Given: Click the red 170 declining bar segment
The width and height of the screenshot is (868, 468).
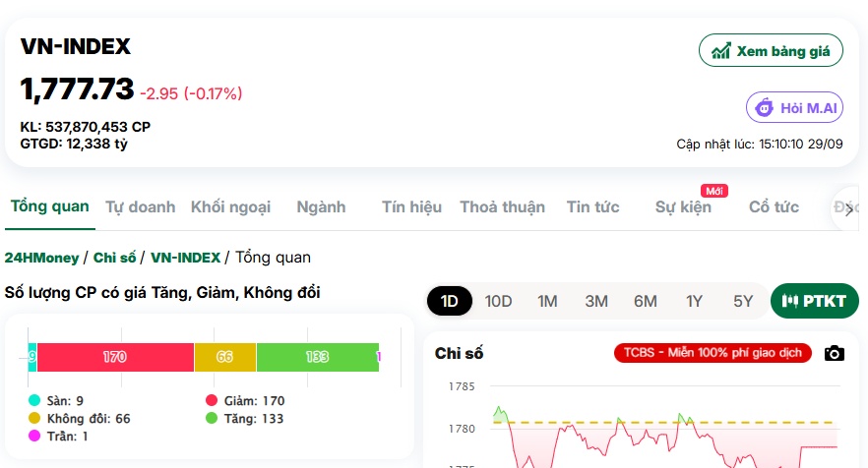Looking at the screenshot, I should click(115, 357).
